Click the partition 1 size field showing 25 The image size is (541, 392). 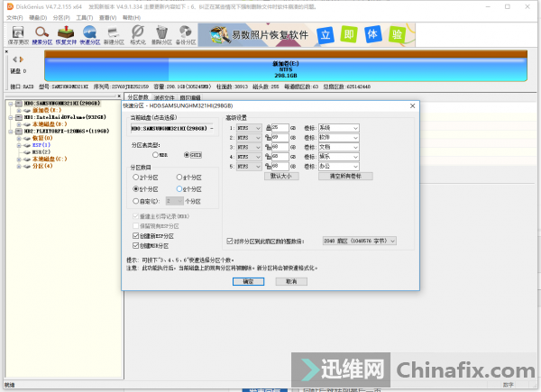tap(280, 128)
